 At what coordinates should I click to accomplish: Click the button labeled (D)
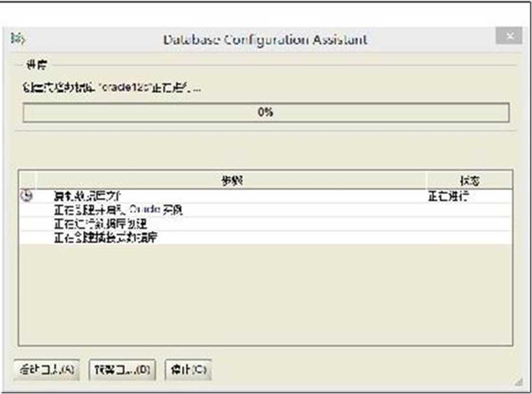pos(122,369)
